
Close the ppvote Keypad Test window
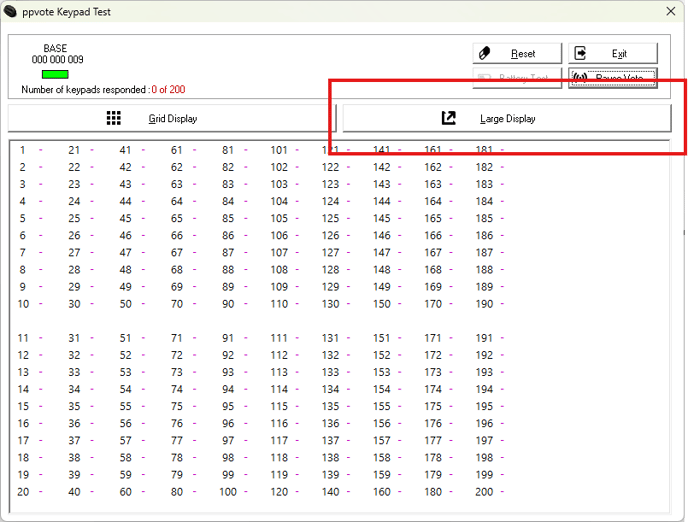click(x=669, y=11)
